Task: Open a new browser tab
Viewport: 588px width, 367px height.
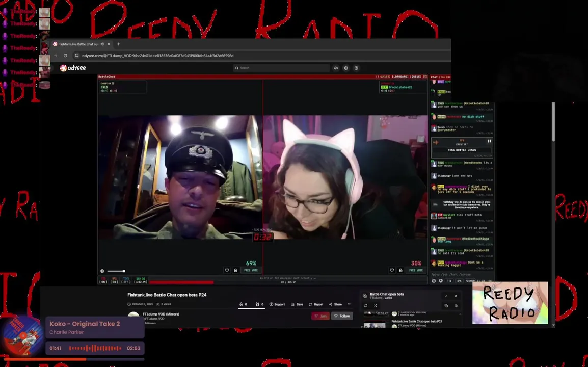Action: click(118, 44)
